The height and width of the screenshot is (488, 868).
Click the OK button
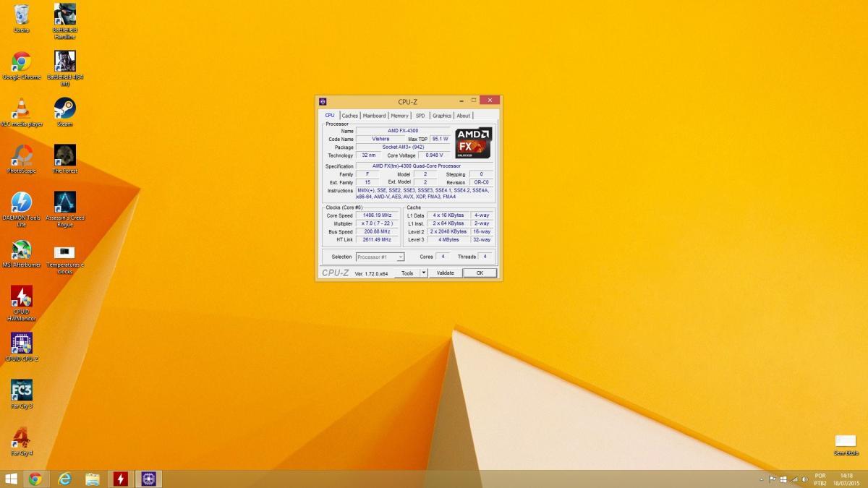pos(480,273)
